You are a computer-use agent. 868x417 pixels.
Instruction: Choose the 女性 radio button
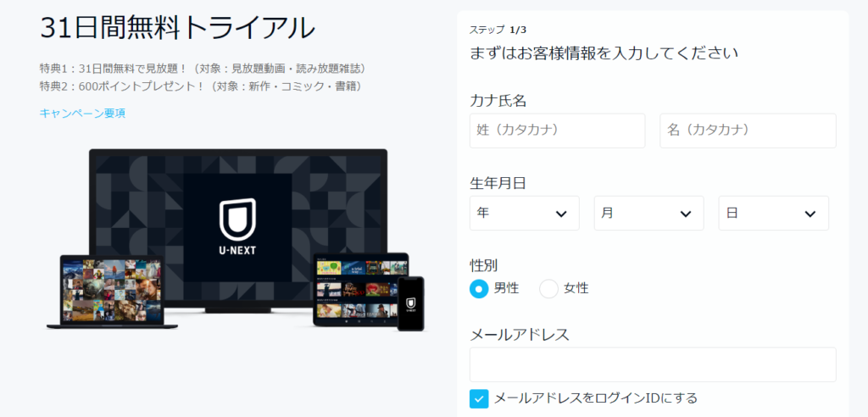click(549, 289)
